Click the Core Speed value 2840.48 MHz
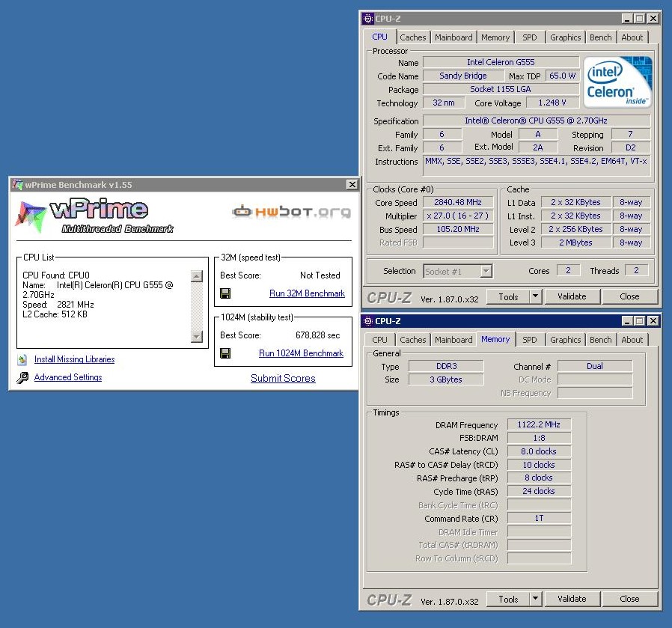 click(458, 202)
